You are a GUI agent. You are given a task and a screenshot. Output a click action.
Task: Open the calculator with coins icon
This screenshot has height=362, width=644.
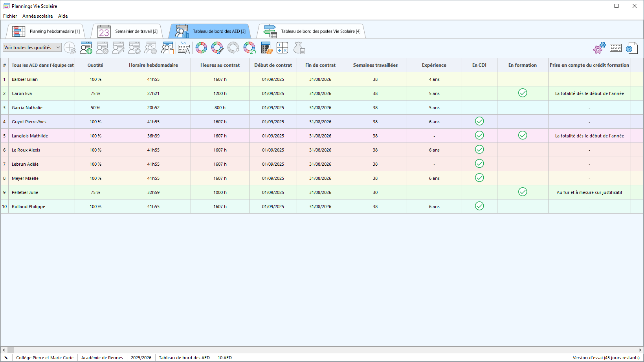tap(266, 48)
